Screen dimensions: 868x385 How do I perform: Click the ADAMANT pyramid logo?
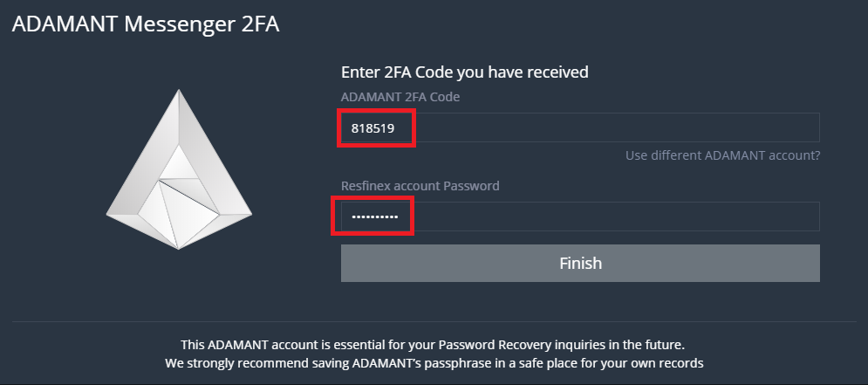pyautogui.click(x=179, y=170)
